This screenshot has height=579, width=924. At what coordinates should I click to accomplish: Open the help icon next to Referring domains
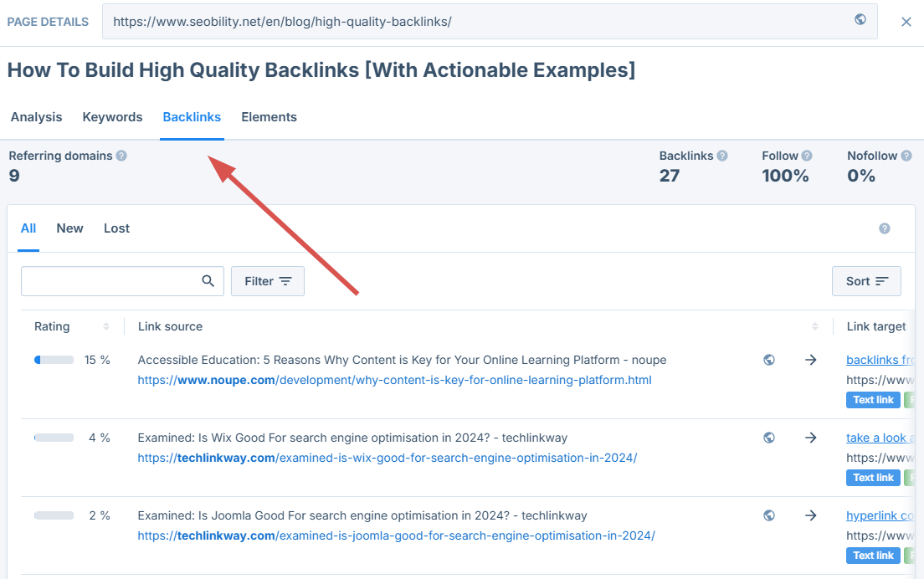[121, 156]
